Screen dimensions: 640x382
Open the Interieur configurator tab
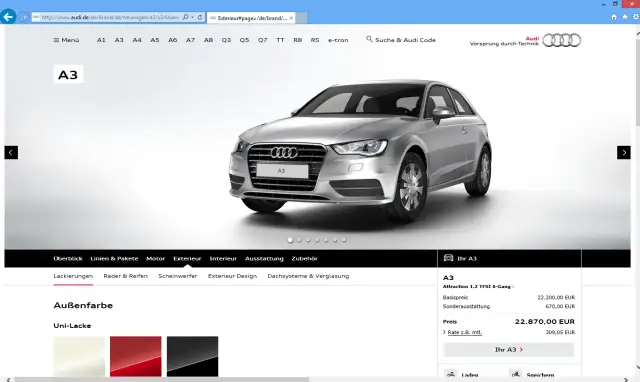click(x=223, y=258)
